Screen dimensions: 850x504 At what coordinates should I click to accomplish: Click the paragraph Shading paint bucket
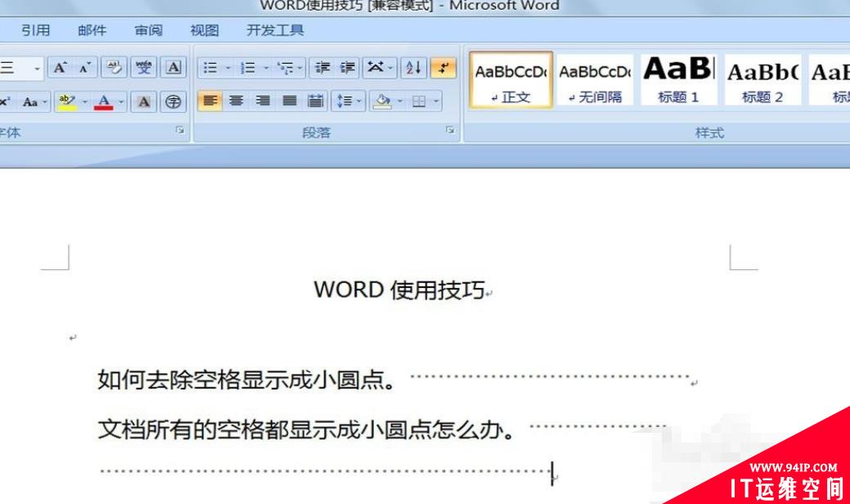coord(382,101)
